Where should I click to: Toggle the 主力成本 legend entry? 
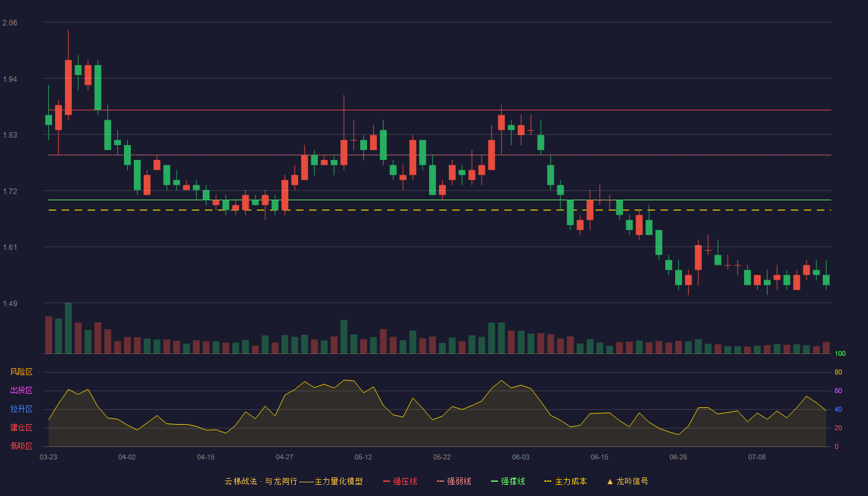pos(565,481)
